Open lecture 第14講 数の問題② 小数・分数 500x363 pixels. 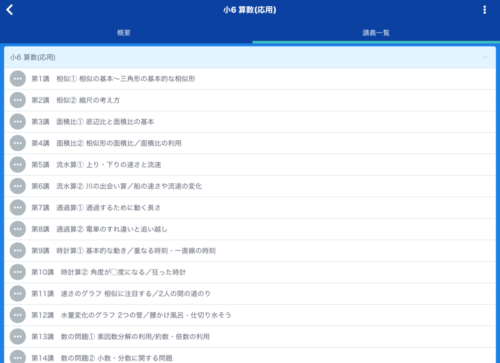(250, 356)
